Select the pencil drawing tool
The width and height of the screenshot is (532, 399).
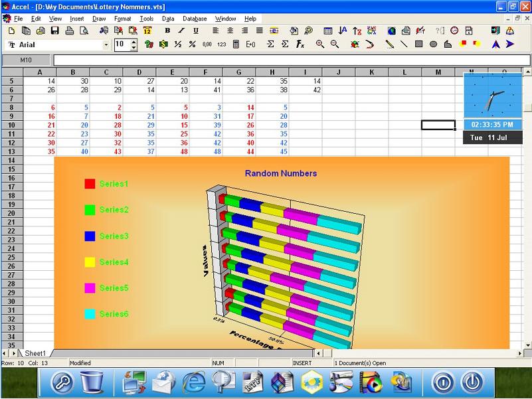point(389,44)
